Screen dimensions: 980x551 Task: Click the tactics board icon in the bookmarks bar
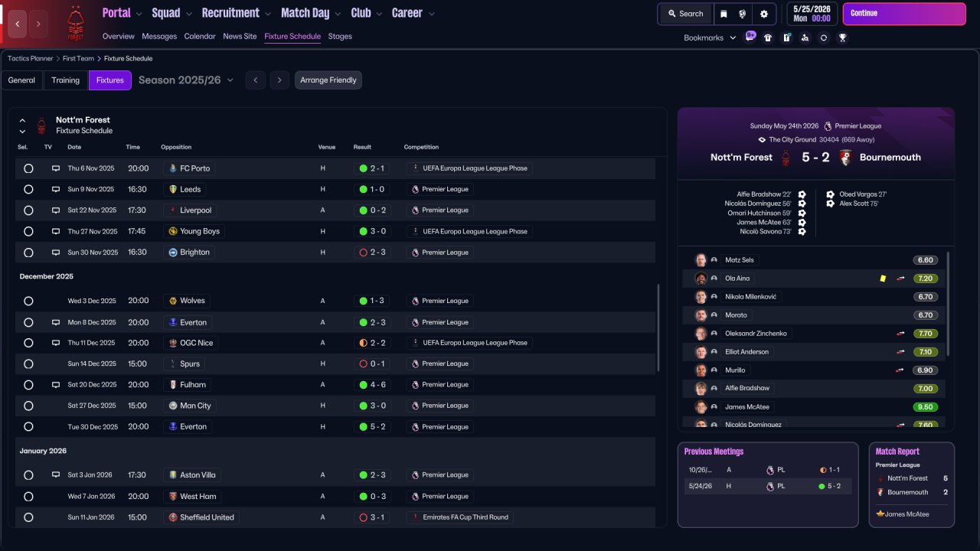[x=786, y=37]
